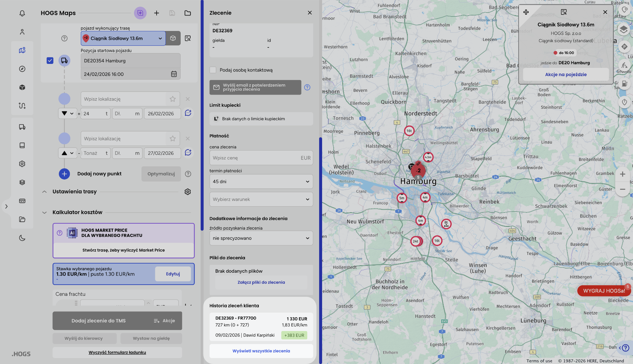Click the 'Wpisz cenę' price input field

click(254, 158)
